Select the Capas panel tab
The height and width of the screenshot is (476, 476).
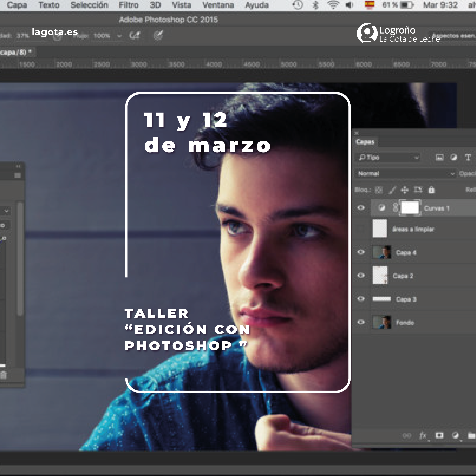tap(365, 142)
